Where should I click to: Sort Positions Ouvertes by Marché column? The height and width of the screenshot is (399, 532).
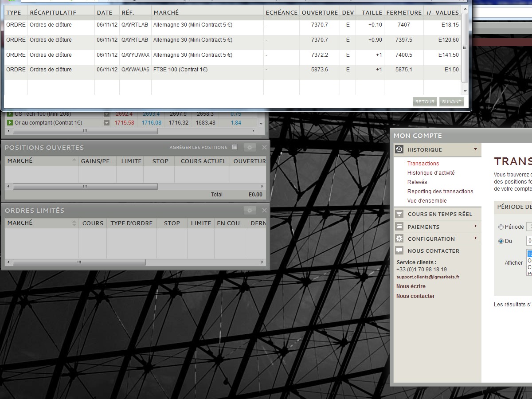[41, 161]
